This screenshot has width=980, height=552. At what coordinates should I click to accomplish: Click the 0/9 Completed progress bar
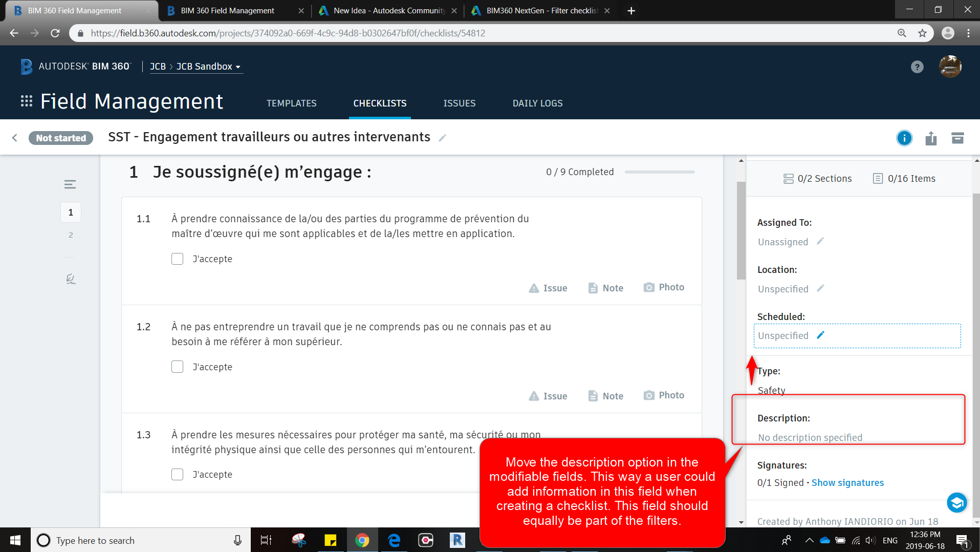(660, 172)
